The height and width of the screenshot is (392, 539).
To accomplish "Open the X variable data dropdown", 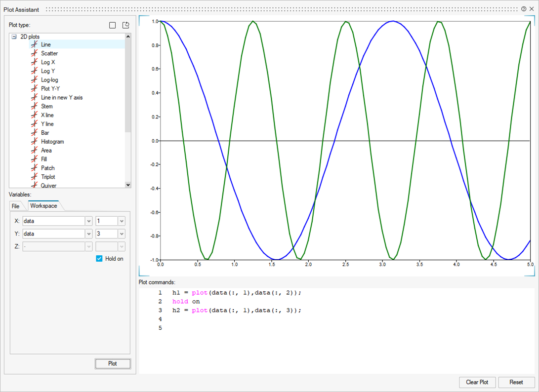I will pyautogui.click(x=89, y=221).
